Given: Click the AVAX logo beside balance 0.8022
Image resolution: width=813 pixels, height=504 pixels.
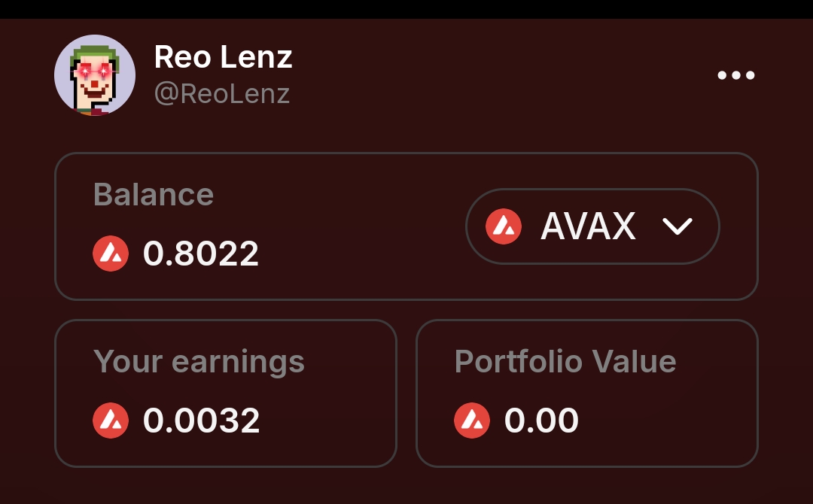Looking at the screenshot, I should pos(111,254).
